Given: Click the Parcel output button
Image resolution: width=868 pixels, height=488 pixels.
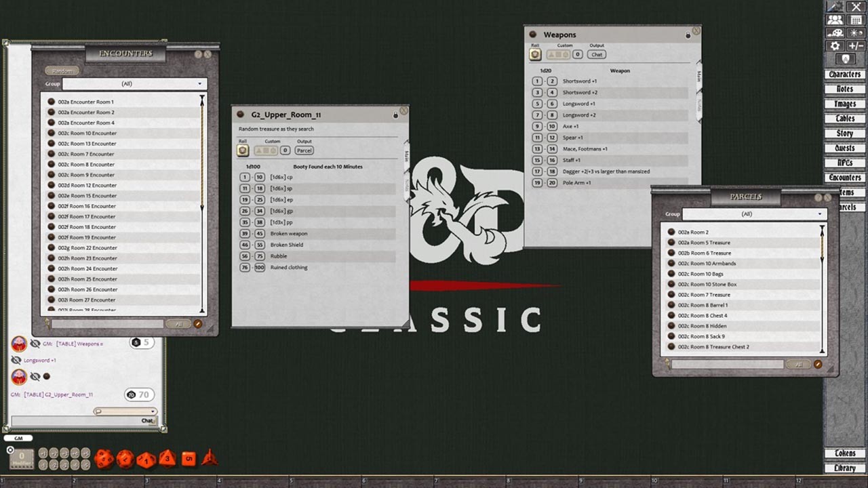Looking at the screenshot, I should tap(304, 150).
